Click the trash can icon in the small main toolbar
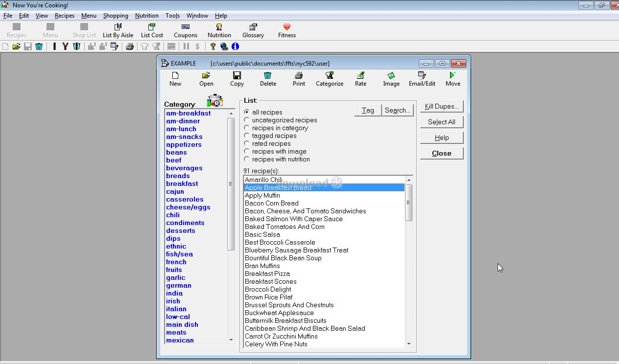The image size is (619, 364). pos(39,46)
